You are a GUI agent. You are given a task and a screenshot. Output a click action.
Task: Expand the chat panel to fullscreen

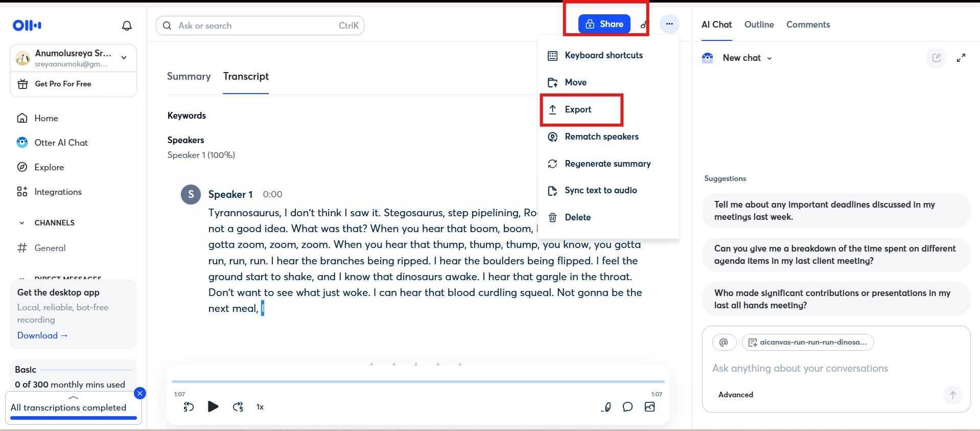[x=961, y=58]
